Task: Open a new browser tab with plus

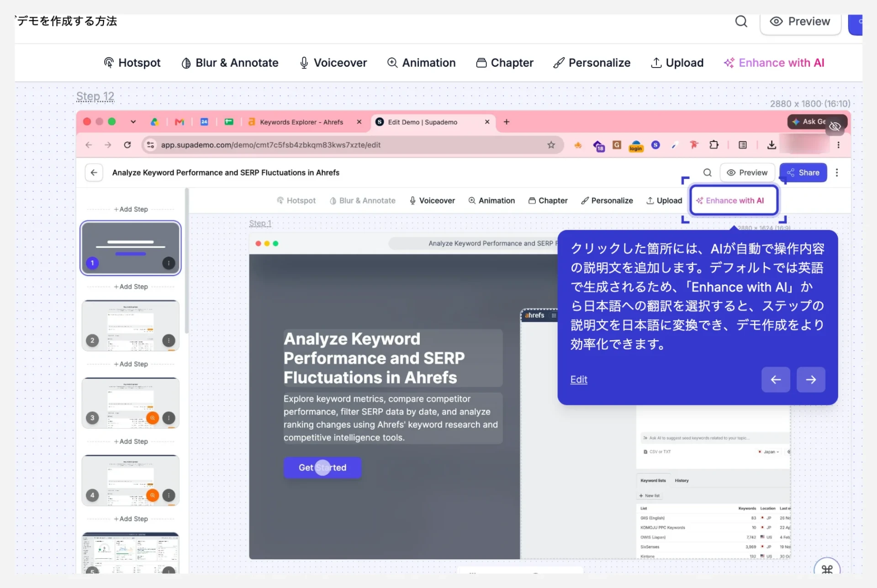Action: 506,122
